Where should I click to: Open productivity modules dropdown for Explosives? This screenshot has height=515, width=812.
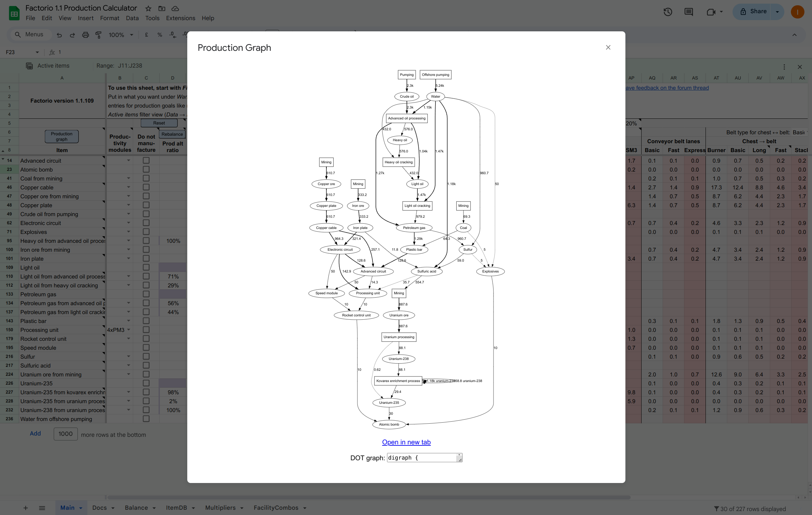[129, 232]
